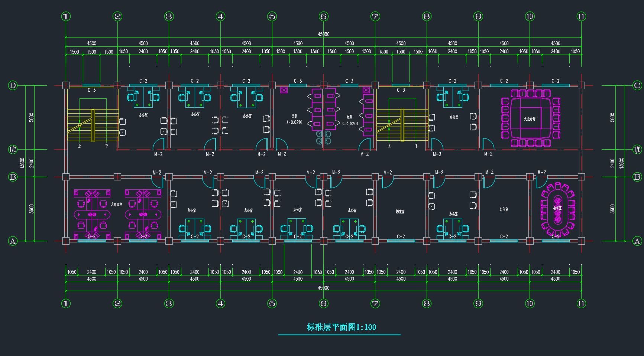Select the drawing title 标准层平面图1:100

[341, 327]
